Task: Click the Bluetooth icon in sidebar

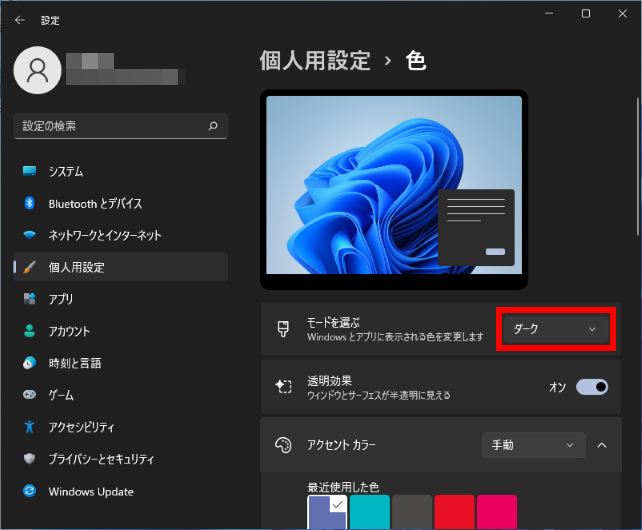Action: coord(29,203)
